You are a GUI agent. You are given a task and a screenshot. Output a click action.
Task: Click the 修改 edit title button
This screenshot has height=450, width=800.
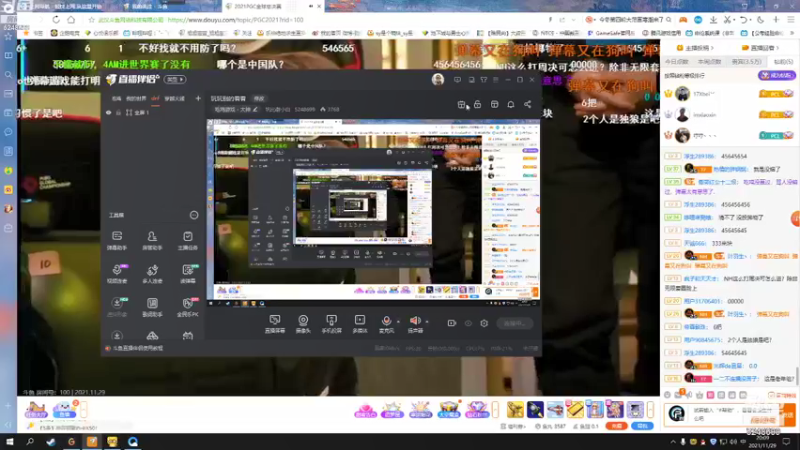(x=259, y=98)
